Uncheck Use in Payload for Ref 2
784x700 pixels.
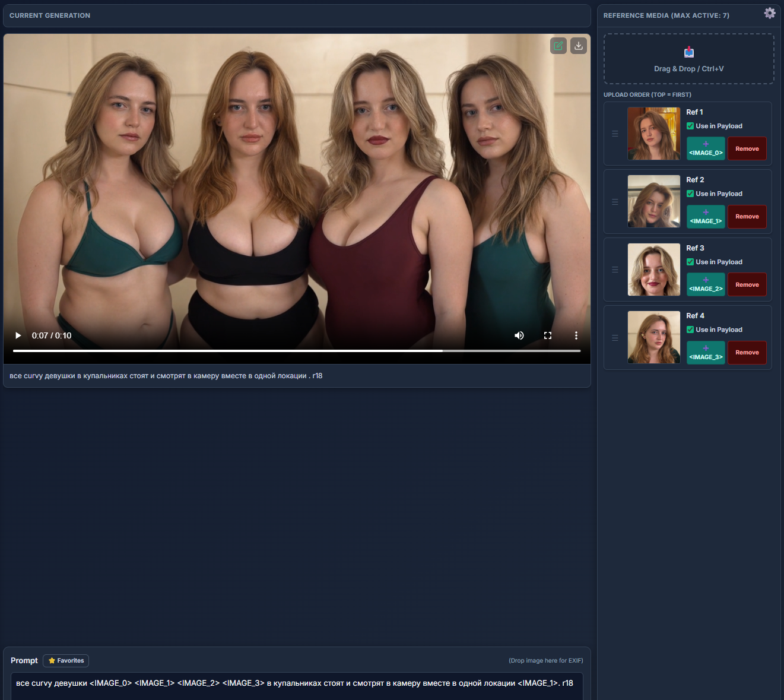[x=690, y=194]
